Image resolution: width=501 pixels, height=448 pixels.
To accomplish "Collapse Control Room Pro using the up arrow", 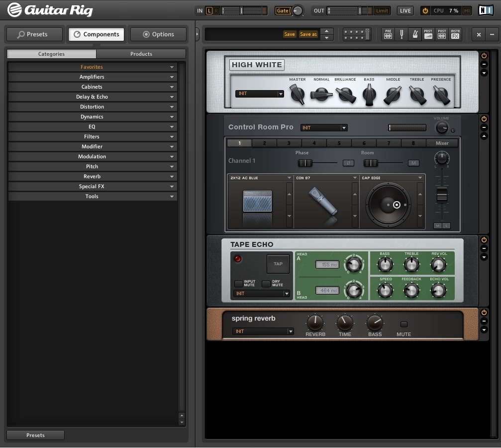I will coord(484,136).
